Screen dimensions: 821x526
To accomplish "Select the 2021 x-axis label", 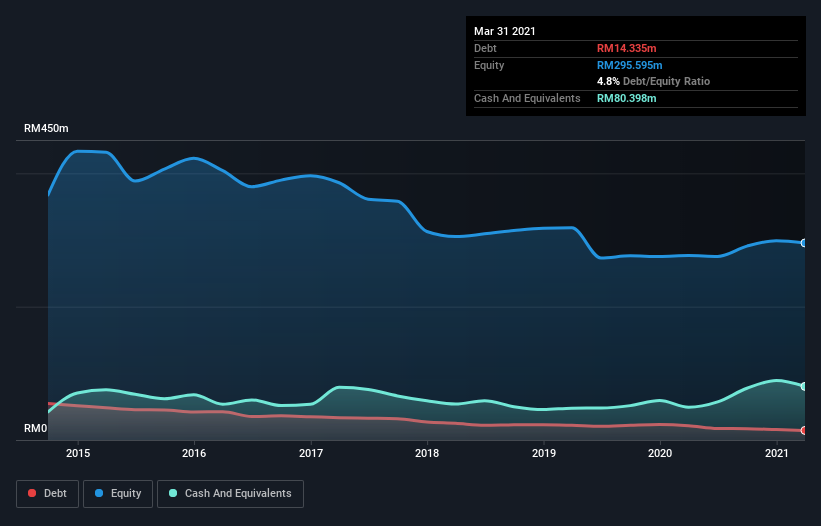I will (777, 454).
